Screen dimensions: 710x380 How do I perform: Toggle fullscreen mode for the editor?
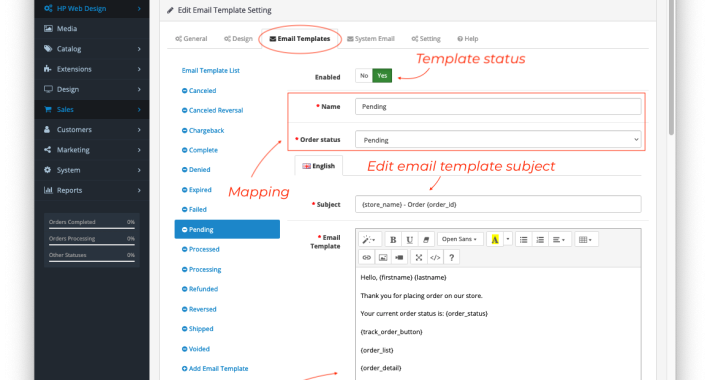[419, 257]
